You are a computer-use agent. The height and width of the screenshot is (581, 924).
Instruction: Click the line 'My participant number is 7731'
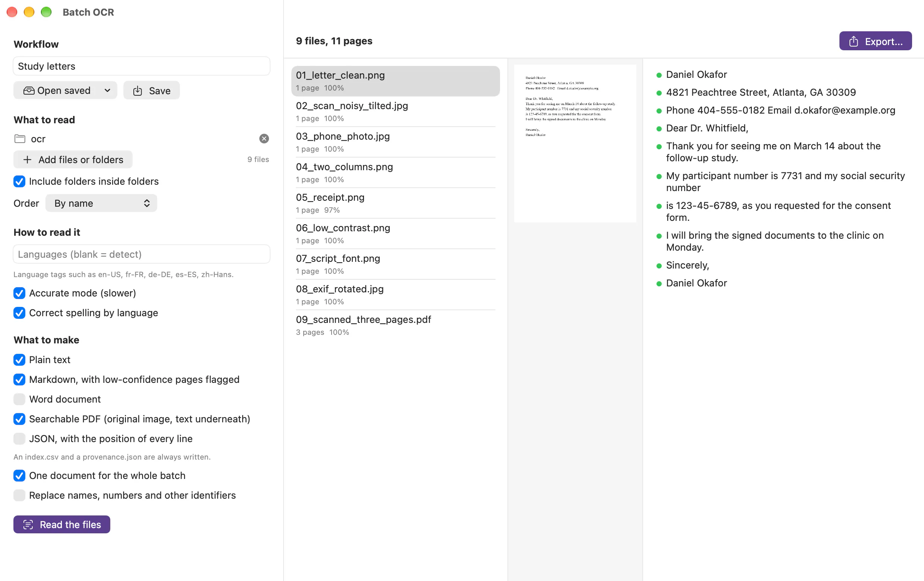tap(785, 182)
